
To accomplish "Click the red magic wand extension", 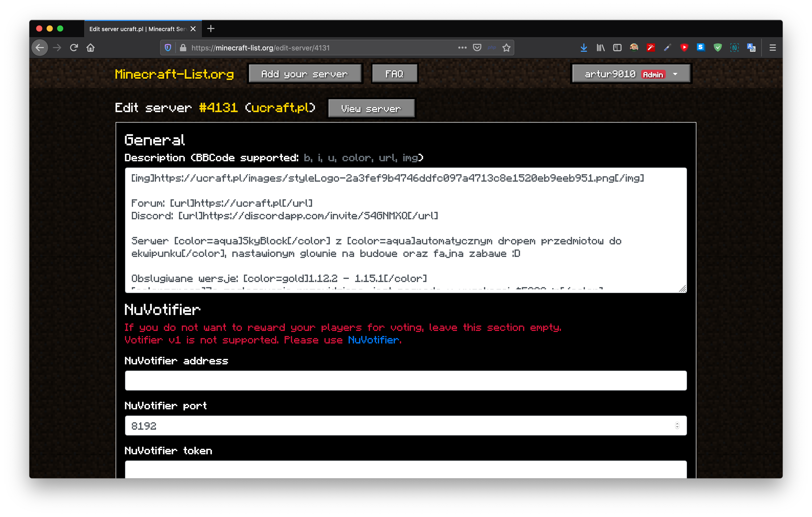I will 651,48.
